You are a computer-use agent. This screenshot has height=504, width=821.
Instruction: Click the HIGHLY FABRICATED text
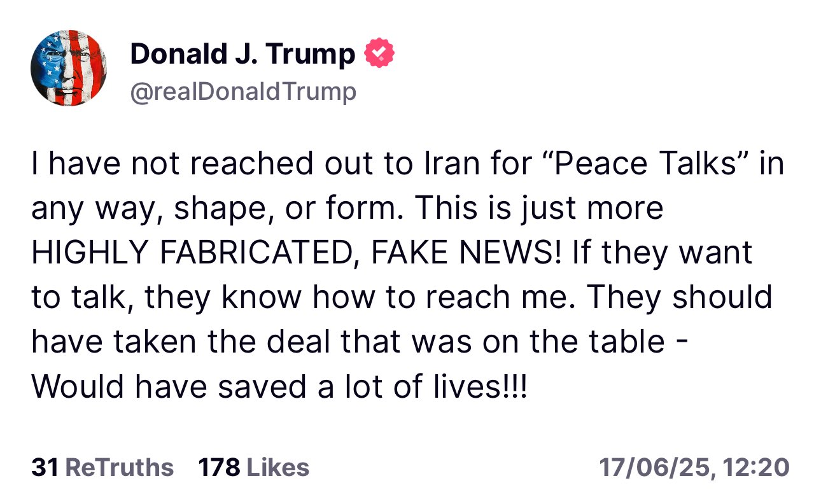195,254
